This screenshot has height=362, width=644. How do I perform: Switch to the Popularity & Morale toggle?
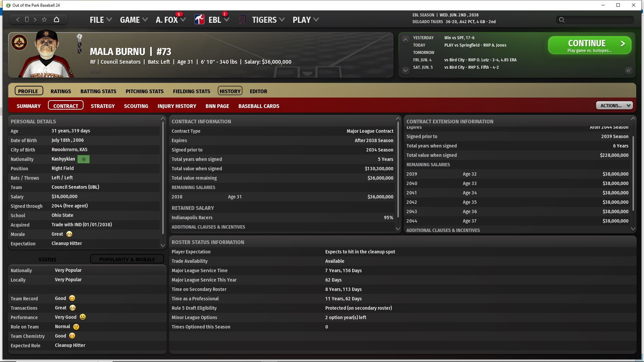[127, 259]
